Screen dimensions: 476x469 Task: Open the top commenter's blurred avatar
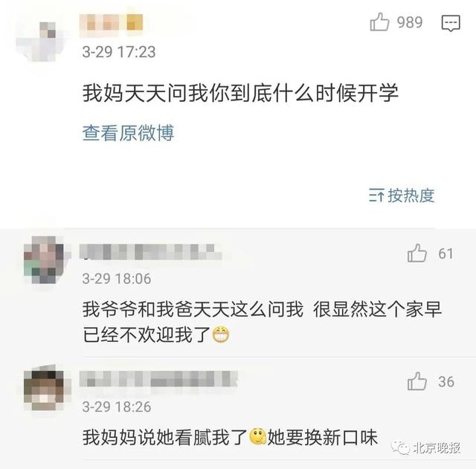[40, 40]
